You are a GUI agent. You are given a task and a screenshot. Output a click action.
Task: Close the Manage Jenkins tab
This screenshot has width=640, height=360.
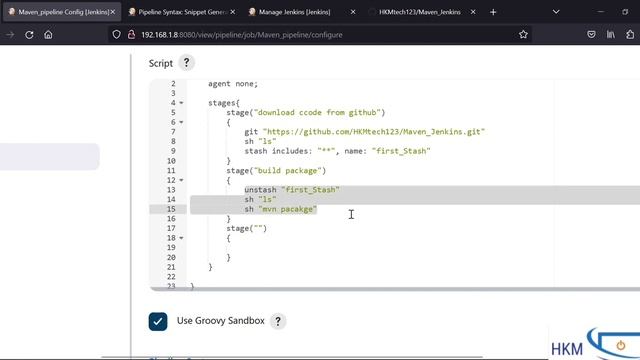[353, 12]
